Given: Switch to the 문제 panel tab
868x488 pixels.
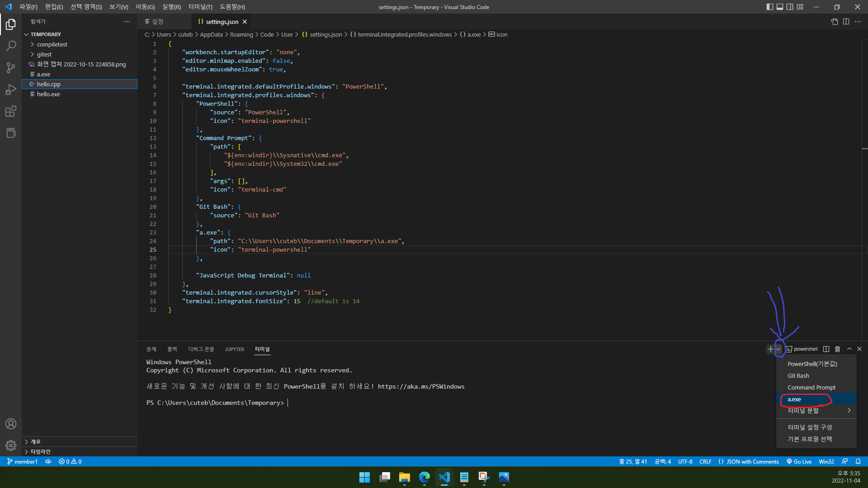Looking at the screenshot, I should click(151, 349).
